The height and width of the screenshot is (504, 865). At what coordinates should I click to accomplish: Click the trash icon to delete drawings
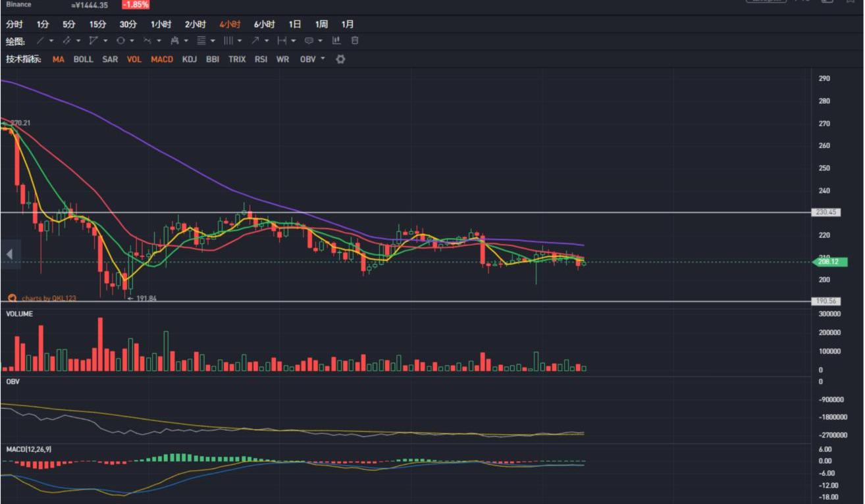355,41
